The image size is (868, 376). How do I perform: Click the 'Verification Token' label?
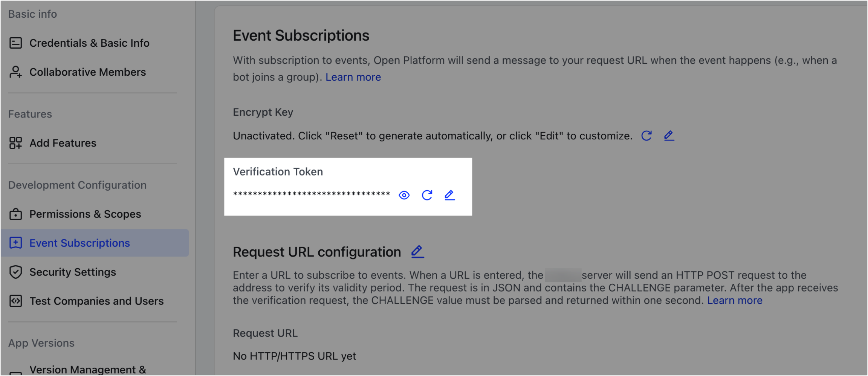(278, 172)
